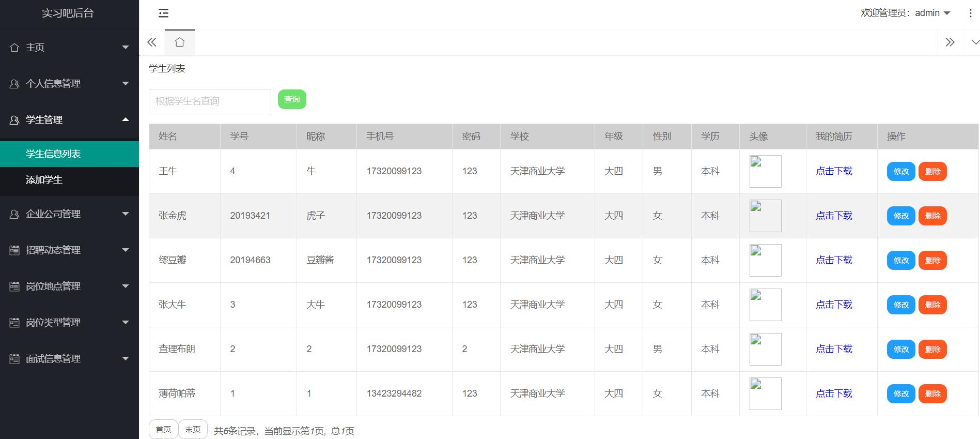Select 学生信息列表 in the sidebar

(x=69, y=154)
